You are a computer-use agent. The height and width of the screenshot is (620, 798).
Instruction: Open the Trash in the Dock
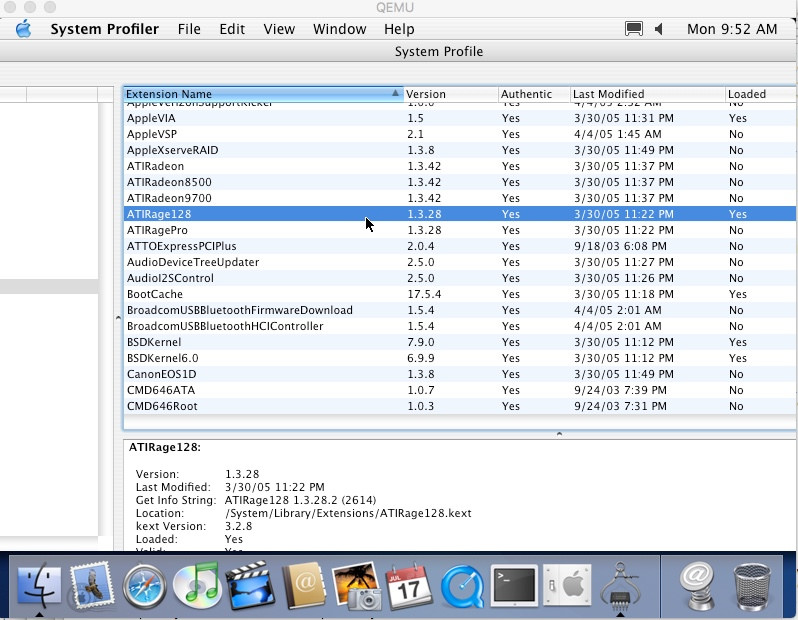(x=752, y=586)
